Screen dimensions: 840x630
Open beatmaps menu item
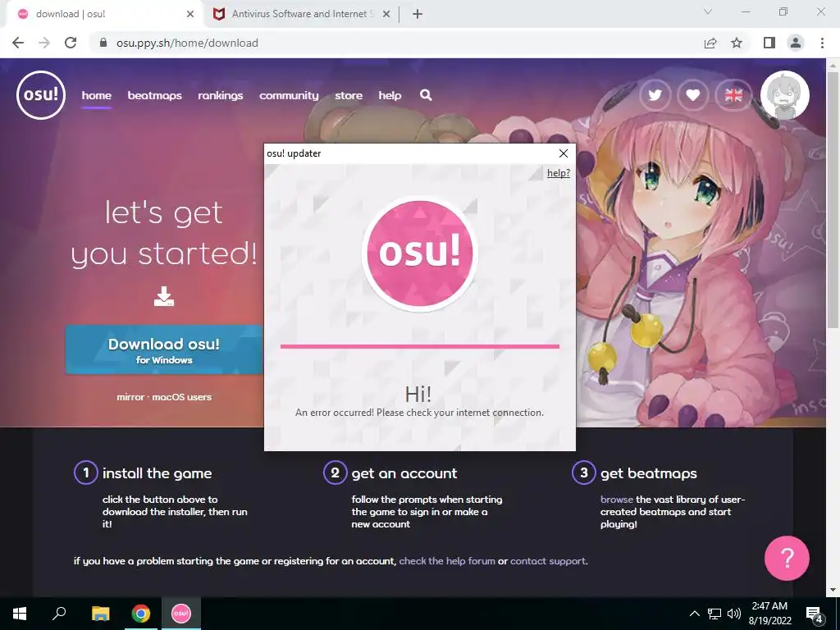(154, 95)
